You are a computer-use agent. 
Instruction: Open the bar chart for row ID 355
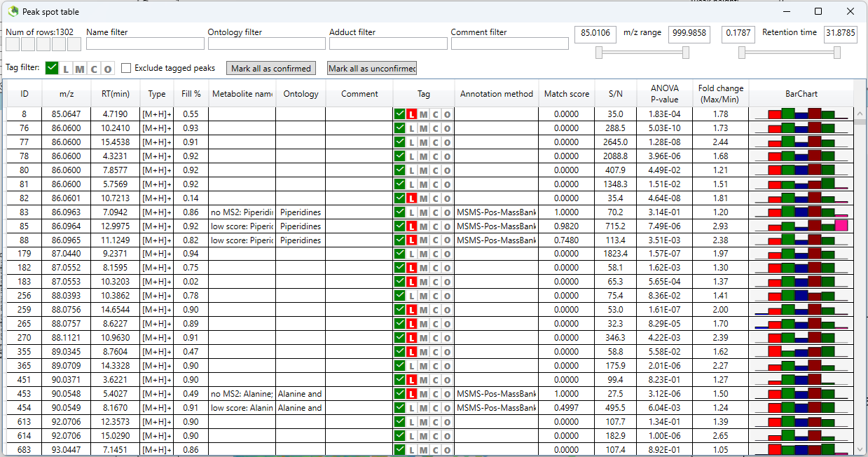pyautogui.click(x=801, y=352)
